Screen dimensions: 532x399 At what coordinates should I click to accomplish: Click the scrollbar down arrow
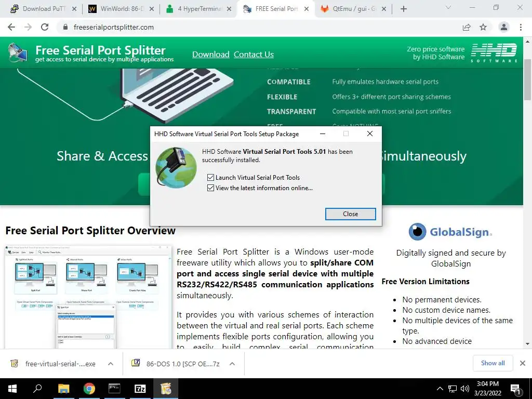(x=527, y=344)
